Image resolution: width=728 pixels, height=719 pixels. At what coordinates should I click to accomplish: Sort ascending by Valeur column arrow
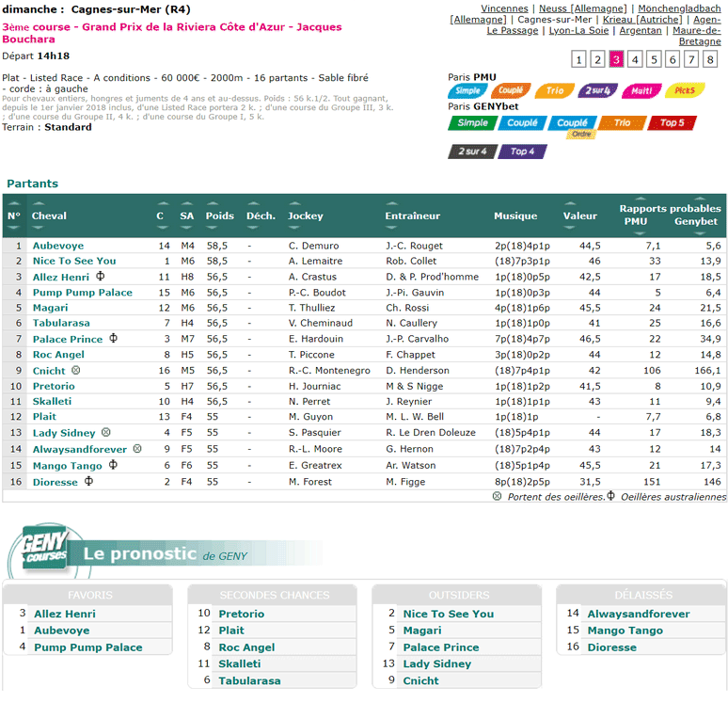570,204
